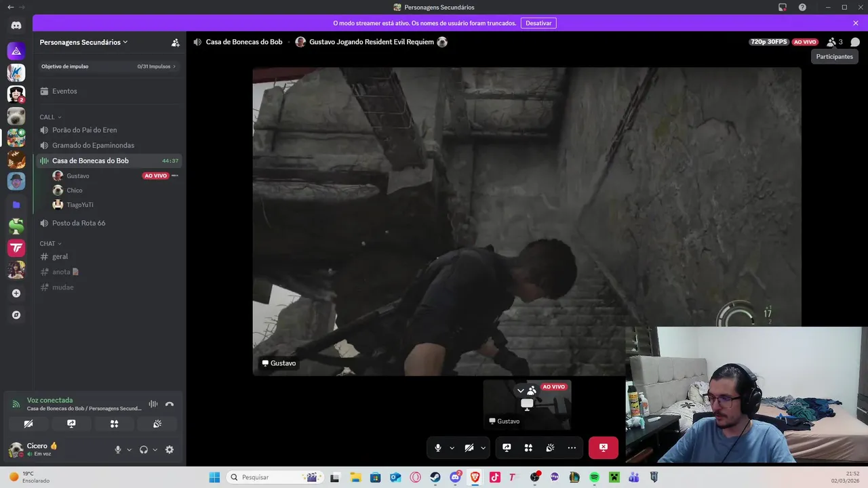Screen dimensions: 868x488
Task: Open soundboard icon in stream control bar
Action: [x=550, y=448]
